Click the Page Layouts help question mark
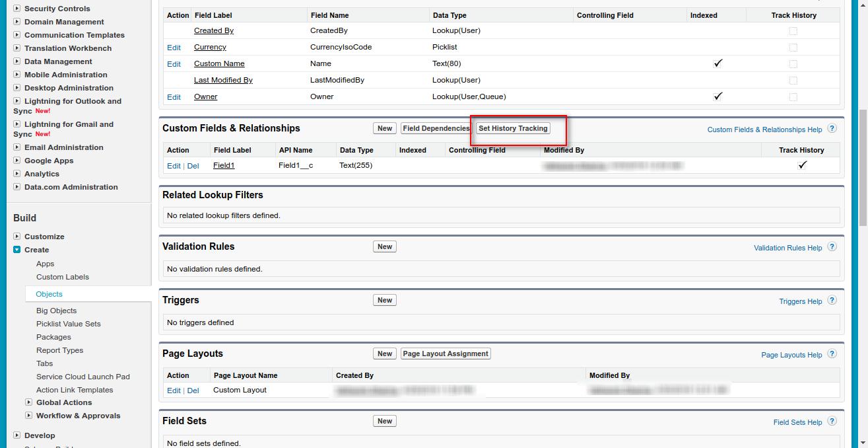Image resolution: width=868 pixels, height=448 pixels. tap(832, 355)
